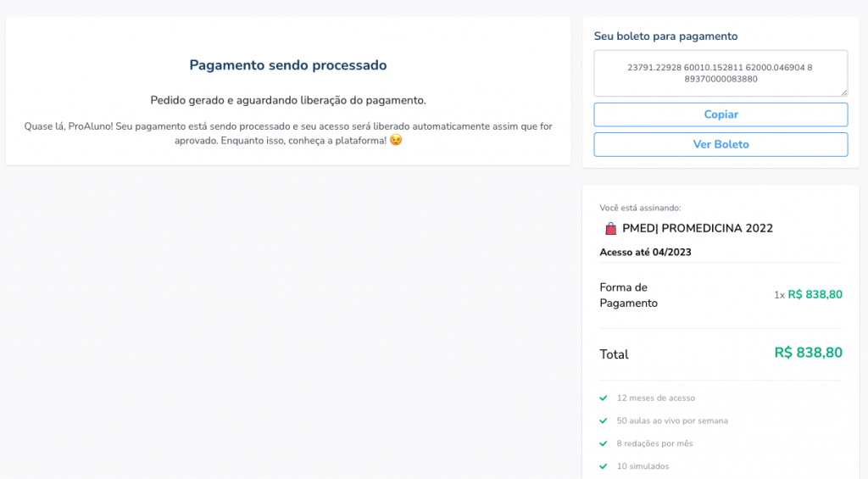Click inside the boleto code text area
This screenshot has height=479, width=868.
tap(721, 73)
